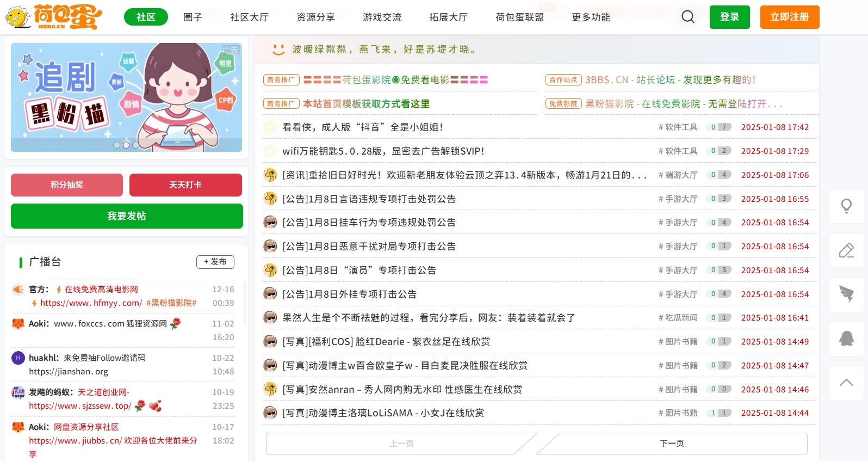
Task: Open 1月8日外挂专项打击公告
Action: [x=350, y=294]
